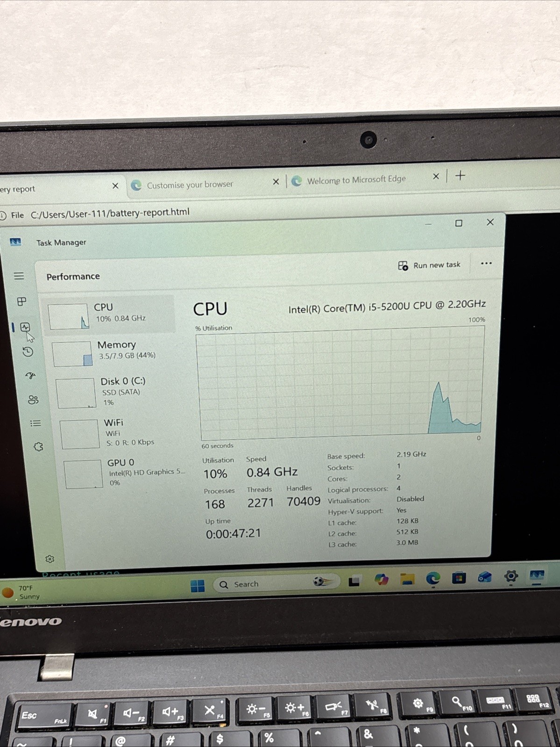Open the Outlook mail taskbar icon
Image resolution: width=560 pixels, height=747 pixels.
pos(485,577)
